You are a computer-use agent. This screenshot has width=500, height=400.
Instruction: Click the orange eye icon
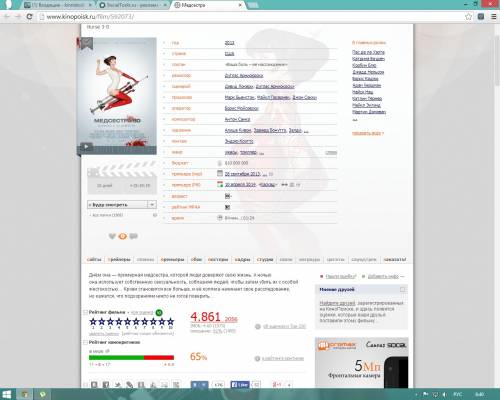point(123,236)
